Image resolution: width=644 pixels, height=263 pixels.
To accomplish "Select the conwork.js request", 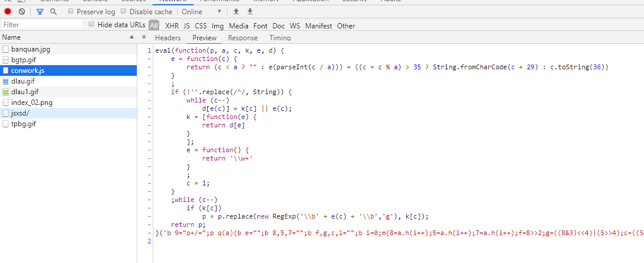I will pos(68,70).
